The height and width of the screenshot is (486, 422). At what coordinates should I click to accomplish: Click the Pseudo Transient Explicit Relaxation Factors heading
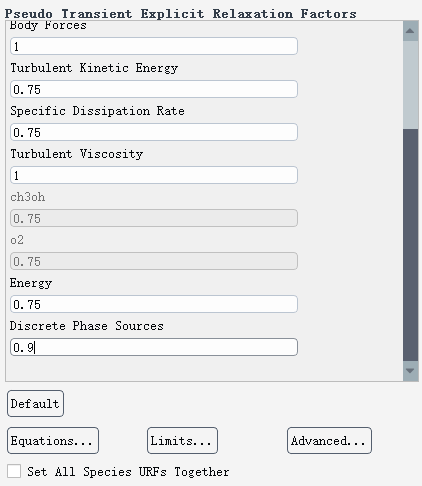pyautogui.click(x=180, y=14)
